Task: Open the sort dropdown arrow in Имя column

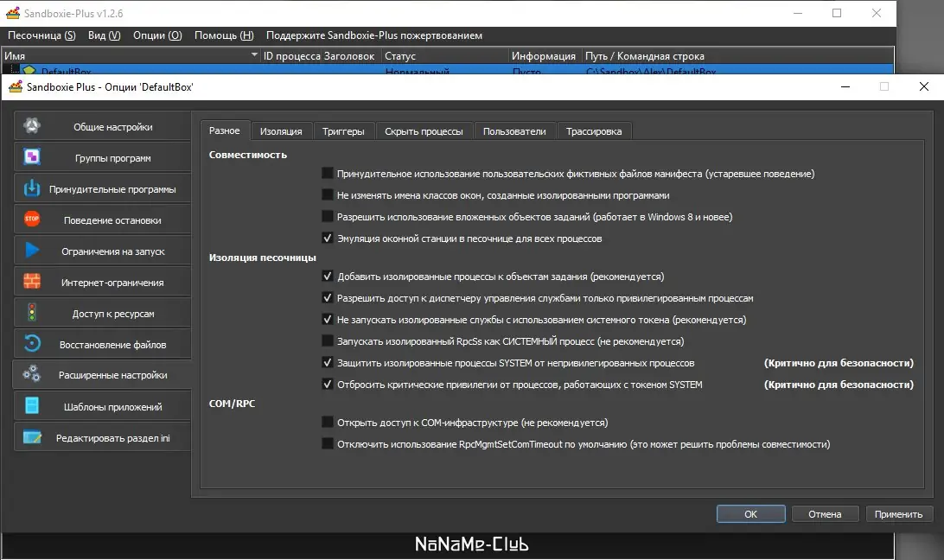Action: click(254, 55)
